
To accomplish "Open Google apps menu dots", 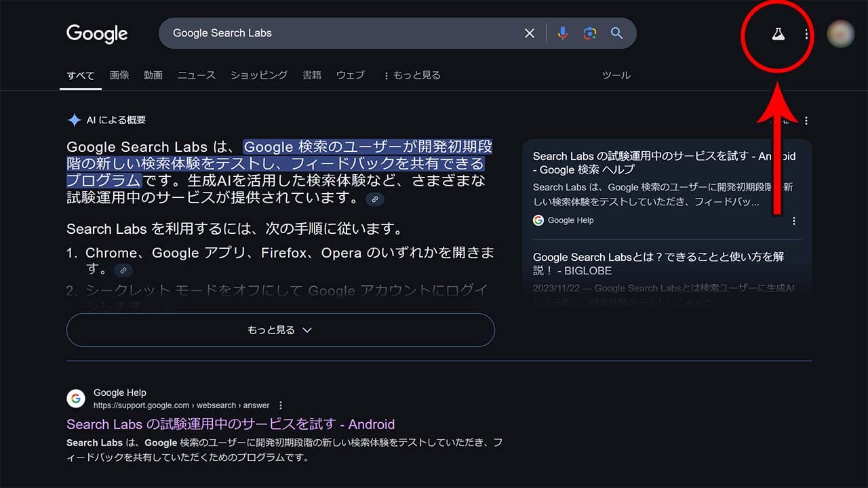I will tap(806, 34).
